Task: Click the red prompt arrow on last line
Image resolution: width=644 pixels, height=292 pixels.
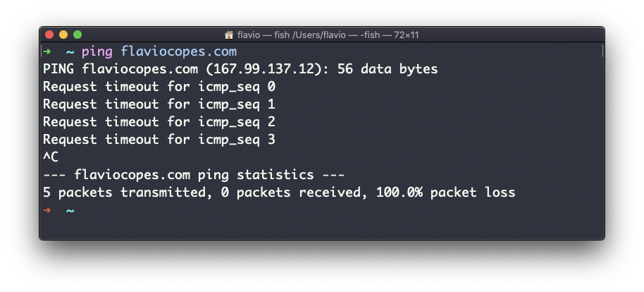Action: 47,210
